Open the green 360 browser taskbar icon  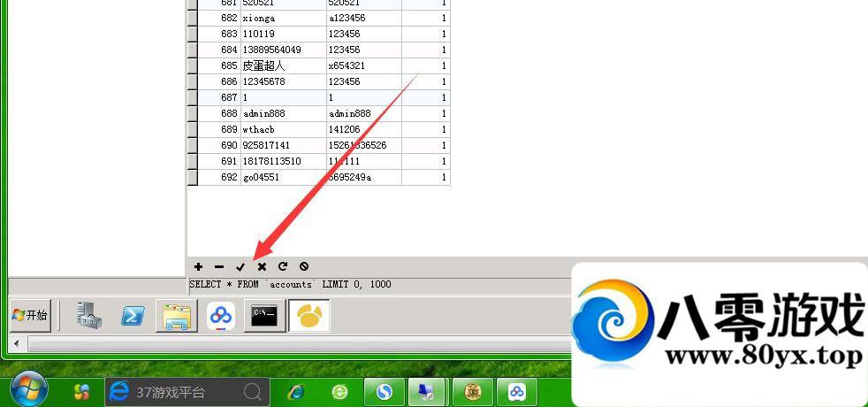(339, 393)
